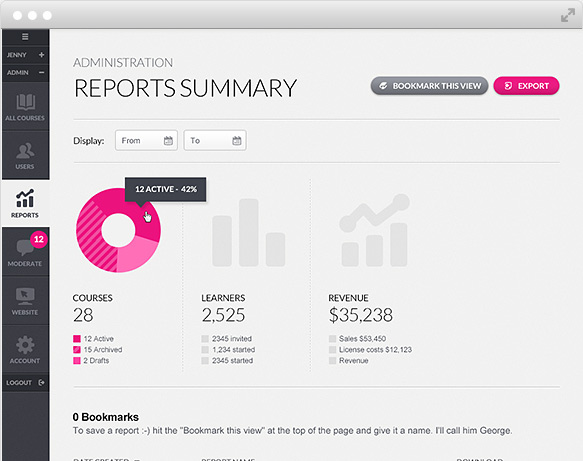The height and width of the screenshot is (461, 583).
Task: Click the LOGOUT label in sidebar
Action: pos(19,383)
